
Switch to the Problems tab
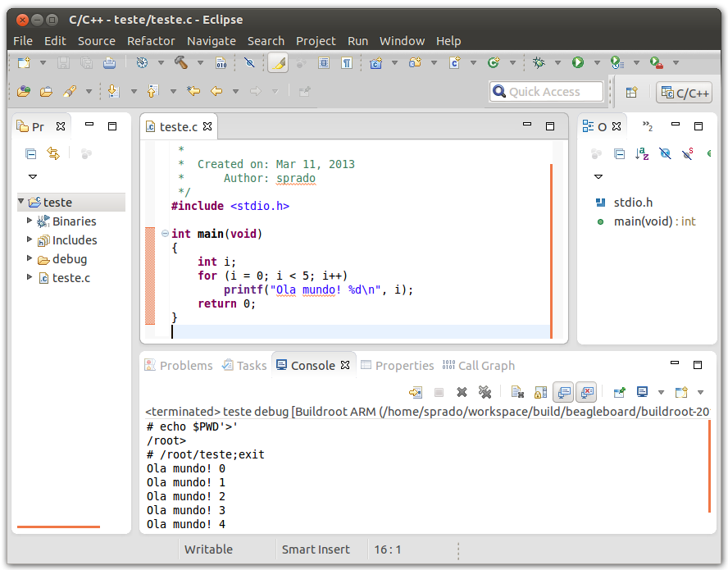pyautogui.click(x=179, y=366)
